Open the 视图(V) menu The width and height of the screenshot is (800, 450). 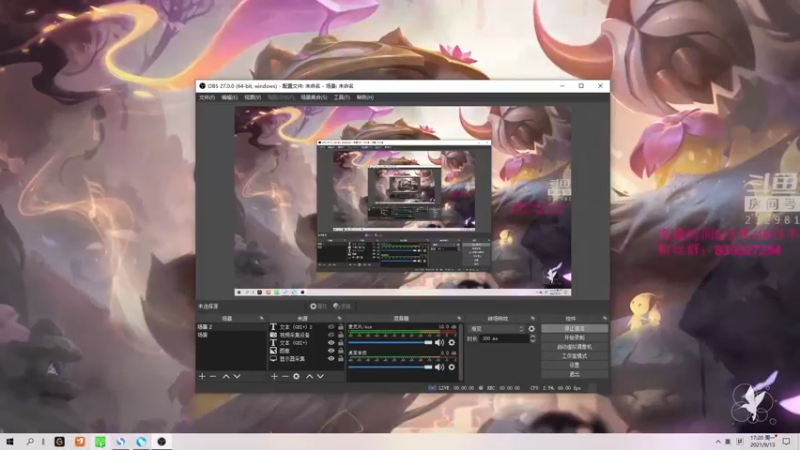(253, 97)
